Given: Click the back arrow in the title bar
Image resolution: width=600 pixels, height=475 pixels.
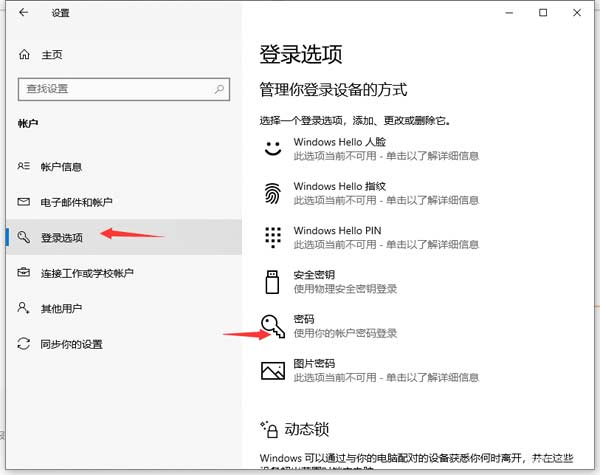Looking at the screenshot, I should [x=24, y=13].
